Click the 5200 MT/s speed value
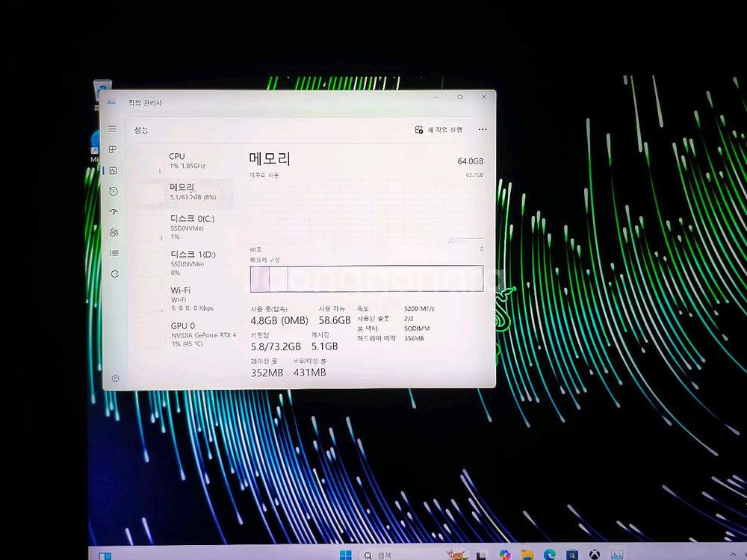Screen dimensions: 747x560 point(419,308)
